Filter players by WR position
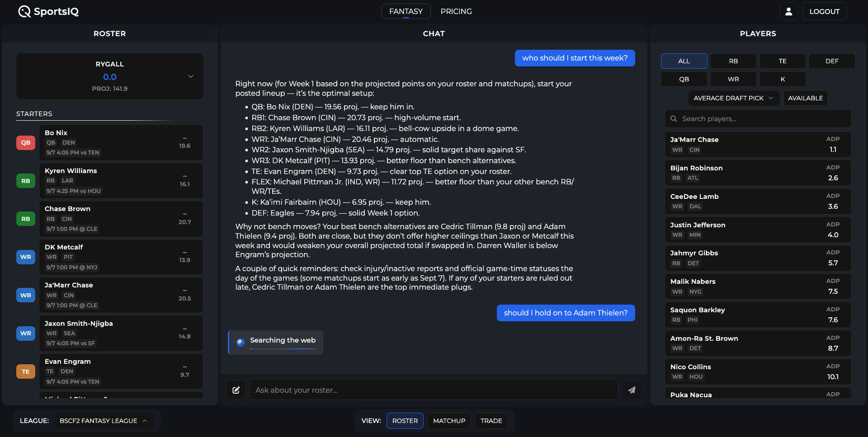This screenshot has height=437, width=868. [x=733, y=79]
